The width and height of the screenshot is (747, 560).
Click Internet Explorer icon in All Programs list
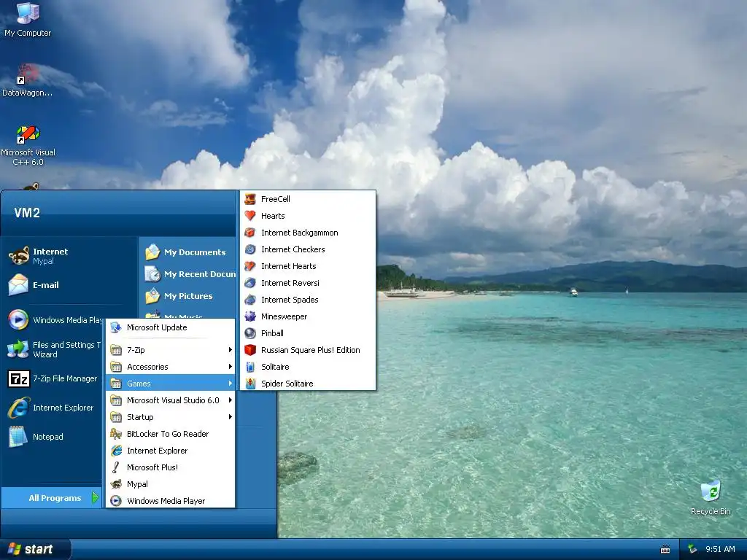[x=116, y=451]
